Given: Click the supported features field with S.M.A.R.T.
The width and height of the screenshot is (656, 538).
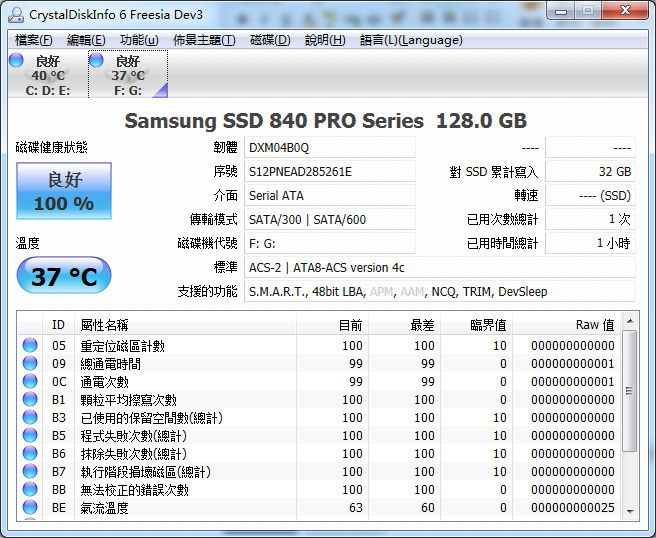Looking at the screenshot, I should point(440,291).
